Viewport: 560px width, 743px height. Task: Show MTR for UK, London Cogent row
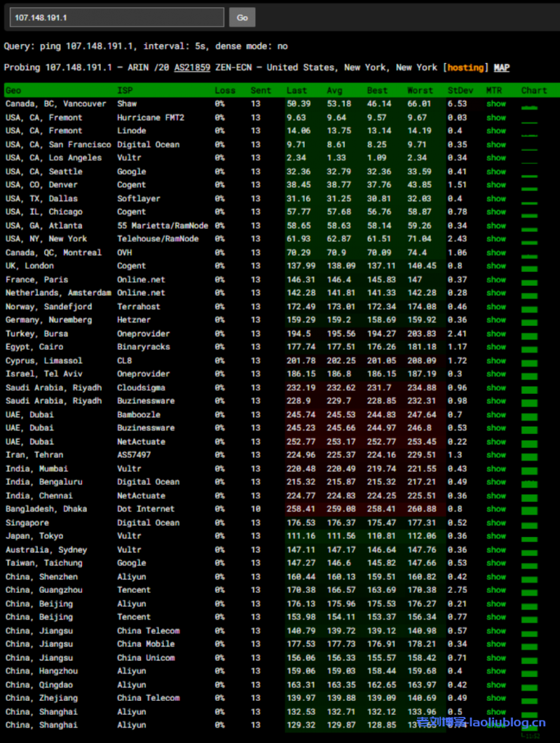[x=496, y=266]
